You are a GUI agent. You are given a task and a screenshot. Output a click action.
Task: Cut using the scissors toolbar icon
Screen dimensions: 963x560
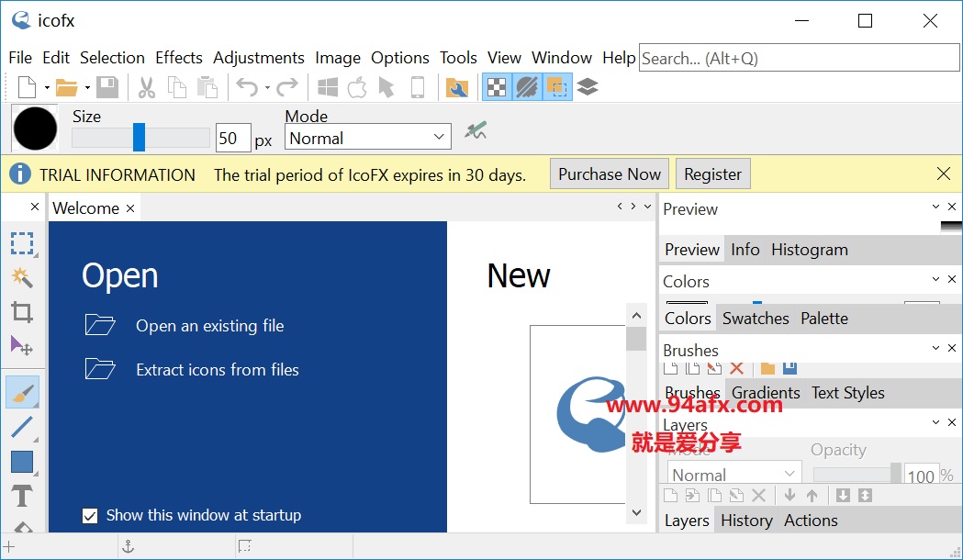146,87
